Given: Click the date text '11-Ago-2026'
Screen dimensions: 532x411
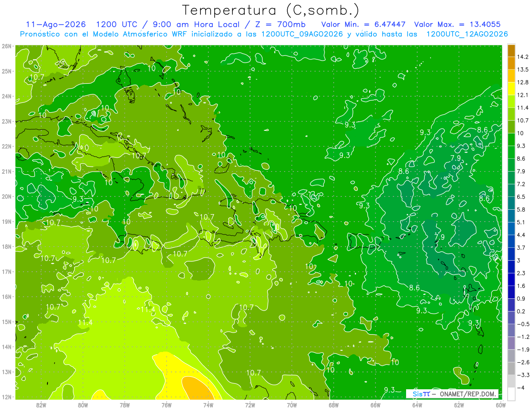Looking at the screenshot, I should (x=55, y=24).
